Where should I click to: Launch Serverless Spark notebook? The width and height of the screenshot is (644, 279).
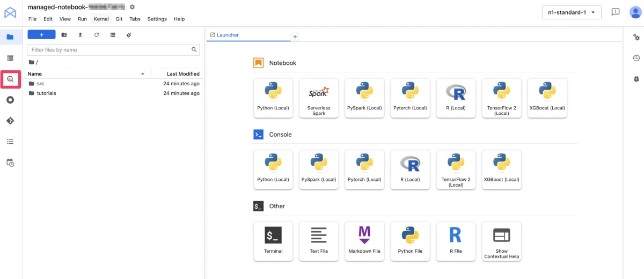pyautogui.click(x=319, y=98)
